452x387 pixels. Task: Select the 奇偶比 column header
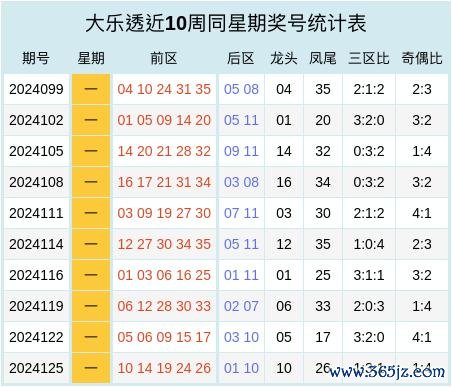coord(422,58)
